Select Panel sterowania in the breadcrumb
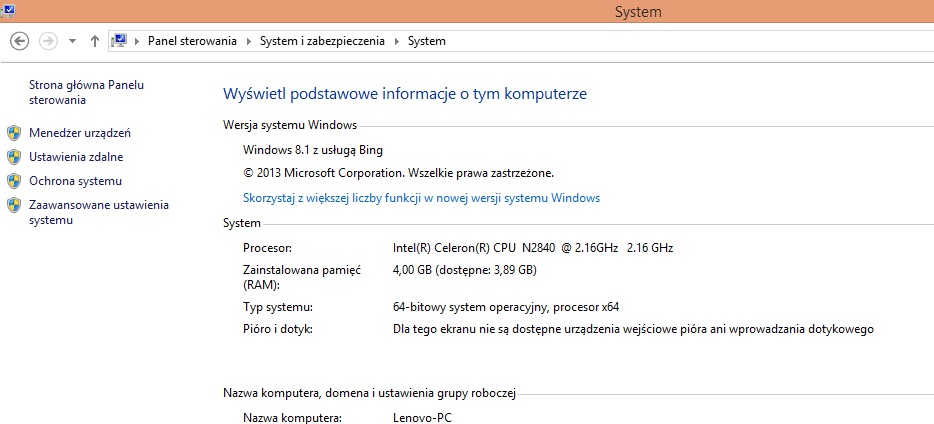The image size is (934, 424). [192, 41]
